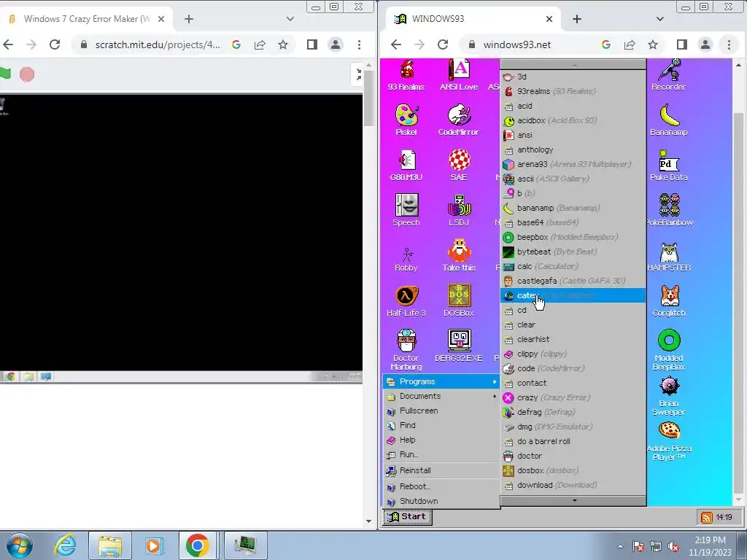This screenshot has height=560, width=747.
Task: Open the Corglitch desktop icon
Action: (x=668, y=300)
